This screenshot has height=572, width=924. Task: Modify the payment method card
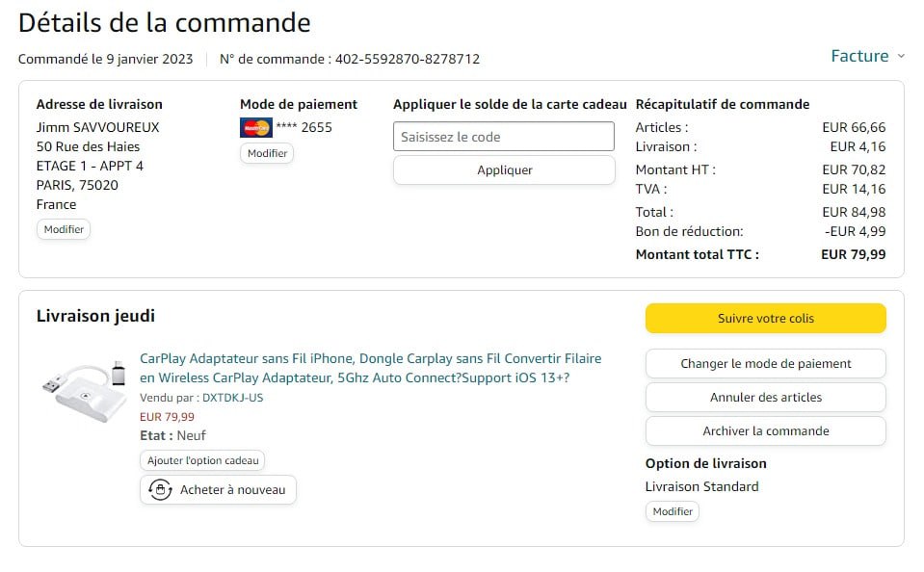click(x=267, y=153)
